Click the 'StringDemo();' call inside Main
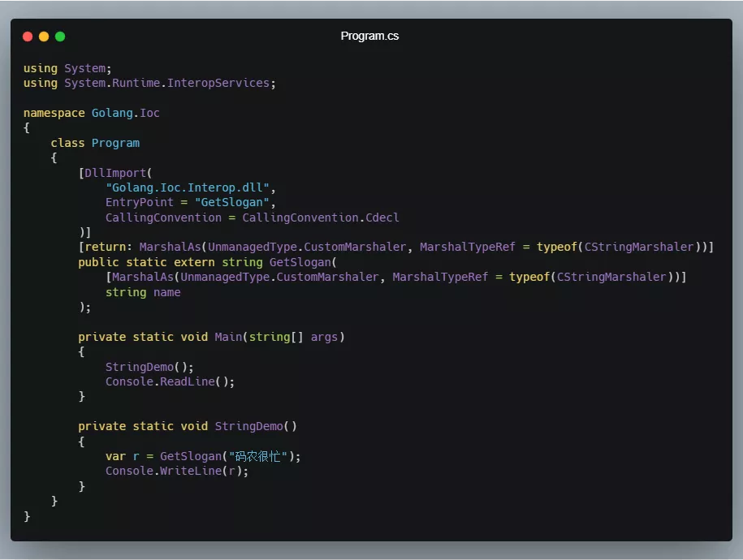This screenshot has height=560, width=743. click(x=149, y=367)
